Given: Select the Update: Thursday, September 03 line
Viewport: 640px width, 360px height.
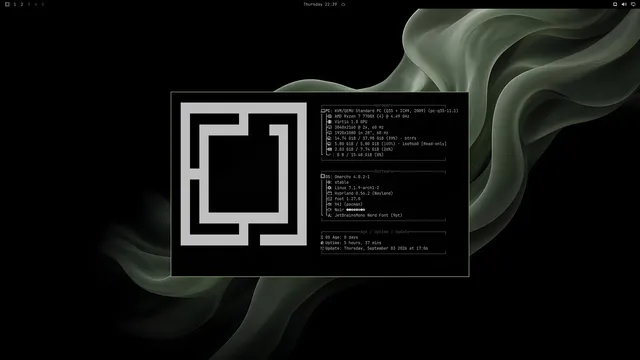Looking at the screenshot, I should click(x=377, y=248).
